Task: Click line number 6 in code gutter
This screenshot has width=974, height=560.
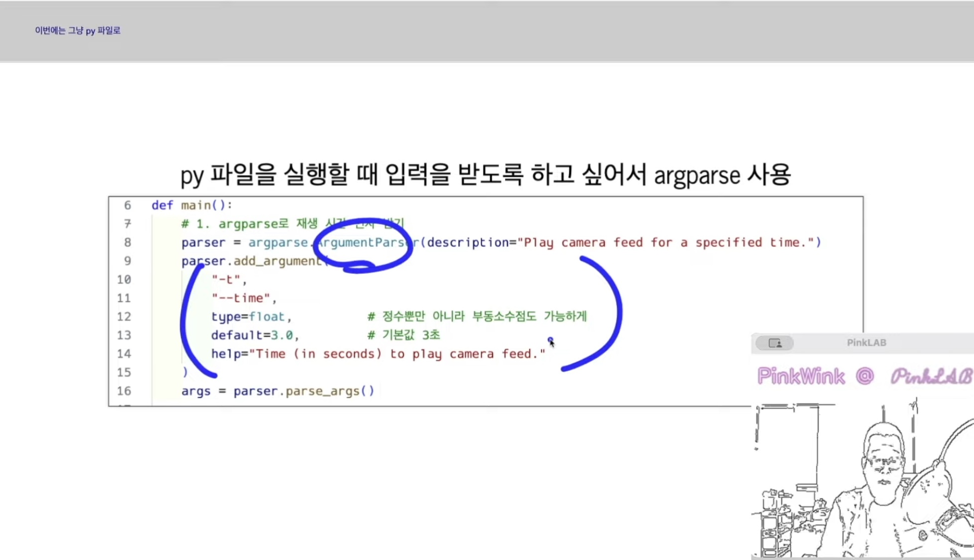Action: (x=128, y=205)
